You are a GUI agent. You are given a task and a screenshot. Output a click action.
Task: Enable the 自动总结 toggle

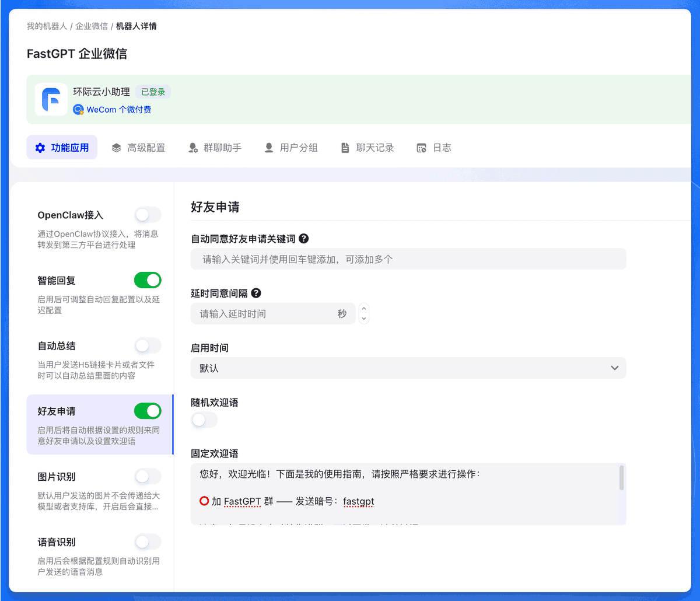tap(148, 345)
